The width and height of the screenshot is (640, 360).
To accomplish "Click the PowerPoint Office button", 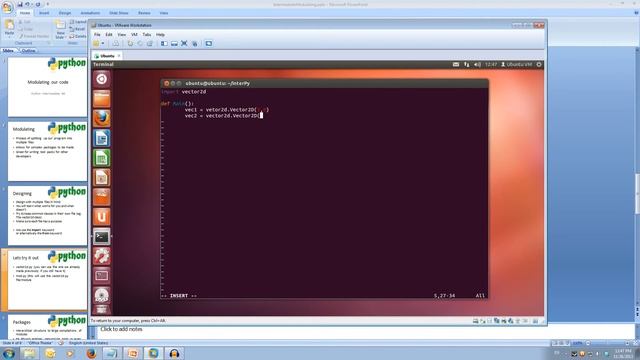I will (x=7, y=7).
